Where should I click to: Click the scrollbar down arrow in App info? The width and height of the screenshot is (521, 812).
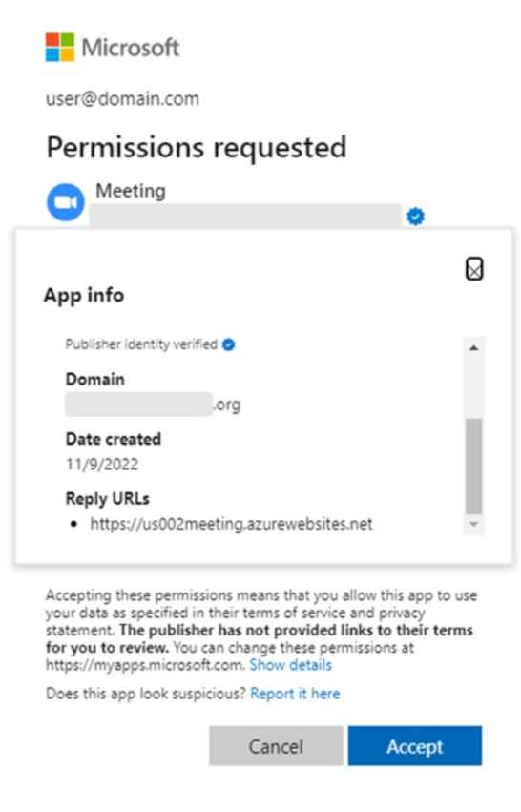coord(473,524)
